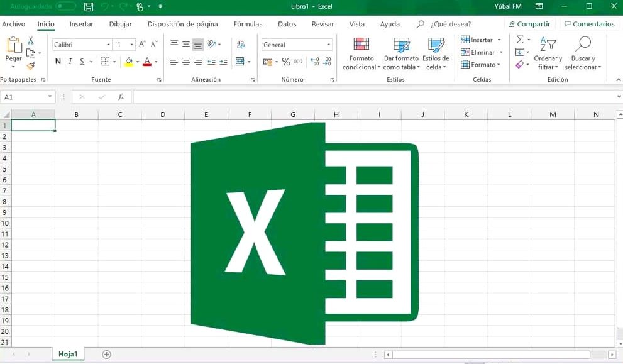The height and width of the screenshot is (364, 623).
Task: Open the Comentarios button
Action: [x=589, y=24]
